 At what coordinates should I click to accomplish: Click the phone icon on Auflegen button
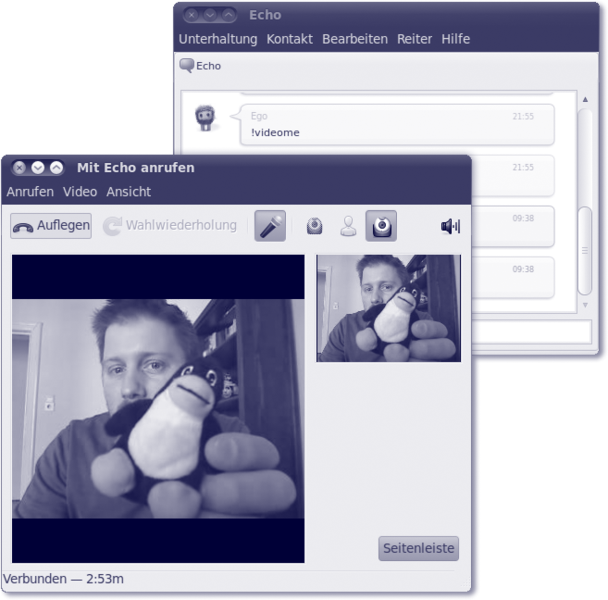[23, 227]
